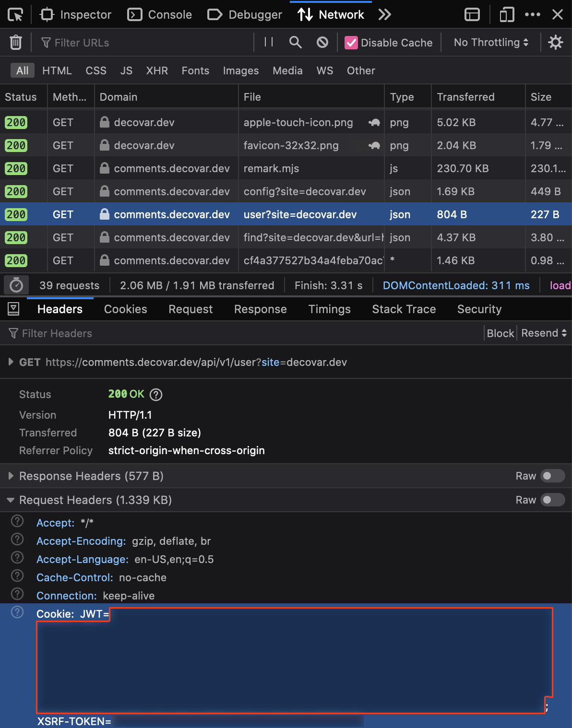Select the find?site=decovar.dev request row
Image resolution: width=572 pixels, height=728 pixels.
pos(286,237)
